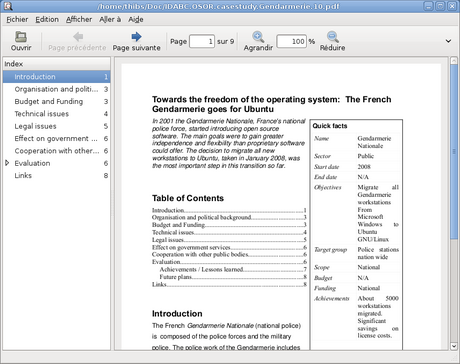Maximize the PDF viewer window

coord(440,6)
